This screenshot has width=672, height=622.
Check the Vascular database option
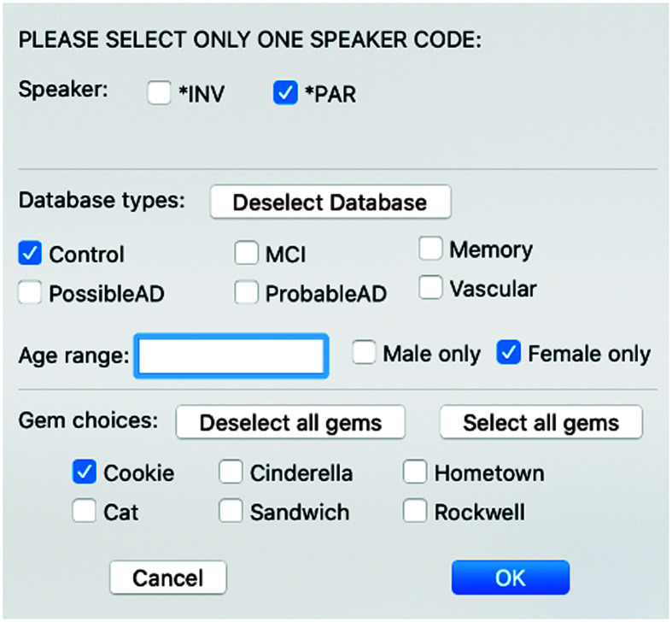pos(430,289)
